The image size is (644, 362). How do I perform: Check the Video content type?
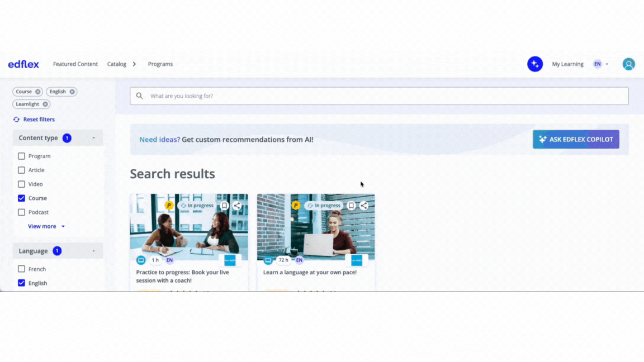coord(21,184)
